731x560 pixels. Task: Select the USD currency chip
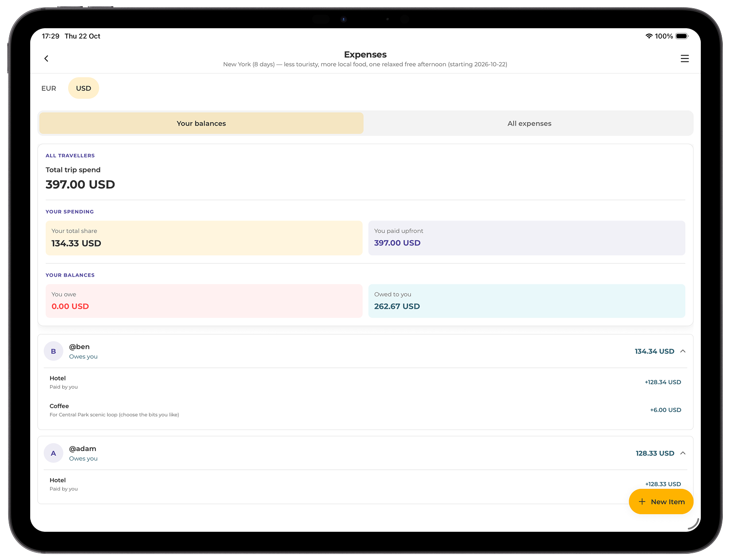(83, 88)
